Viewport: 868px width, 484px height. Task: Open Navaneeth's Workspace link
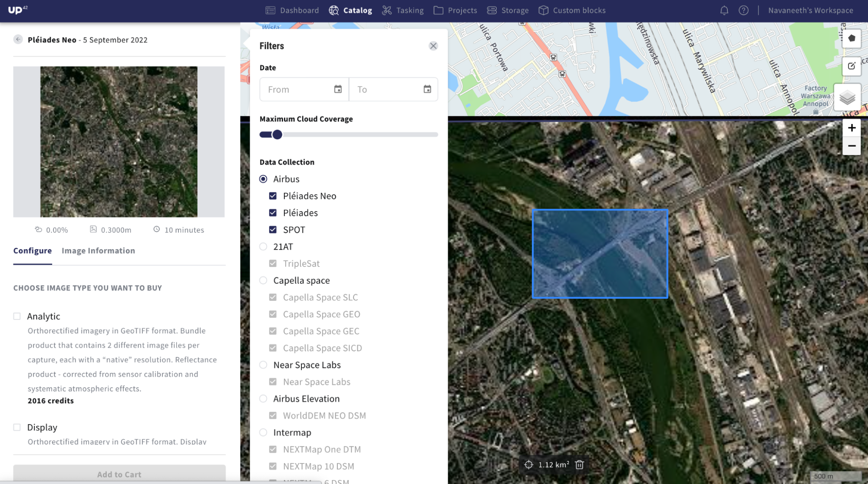810,10
